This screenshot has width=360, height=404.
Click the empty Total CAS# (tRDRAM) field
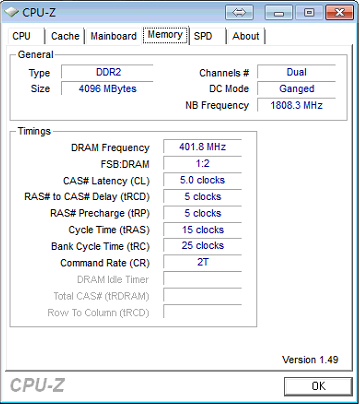202,295
